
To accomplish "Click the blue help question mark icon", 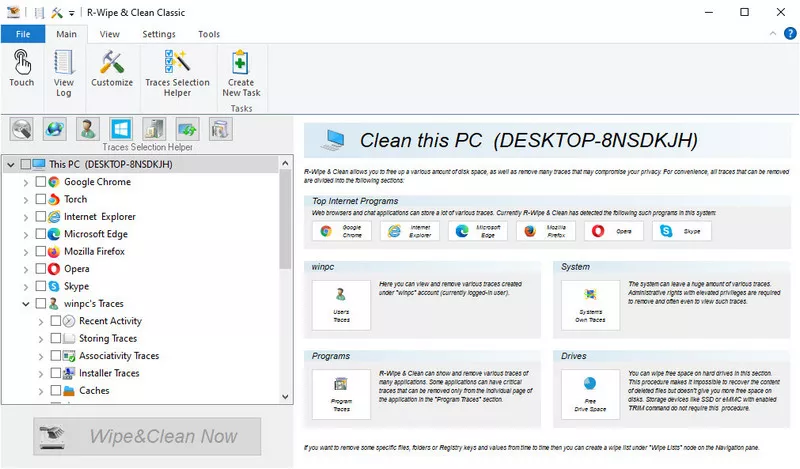I will (790, 34).
